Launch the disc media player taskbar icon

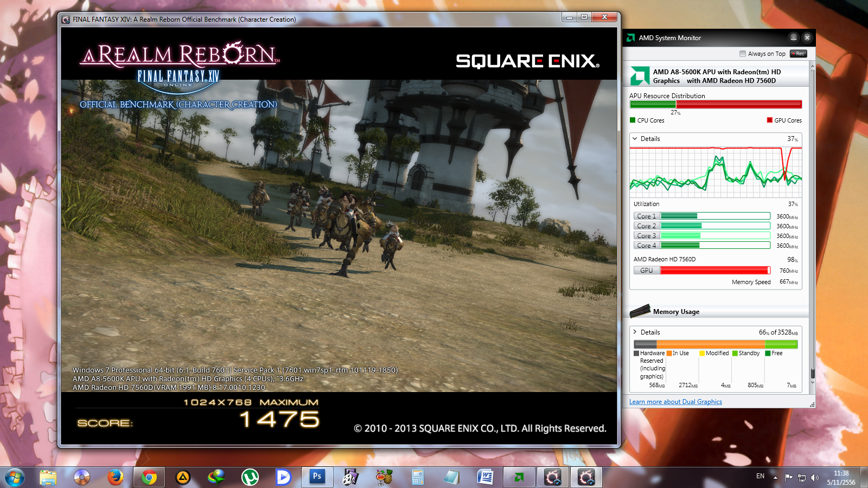82,477
